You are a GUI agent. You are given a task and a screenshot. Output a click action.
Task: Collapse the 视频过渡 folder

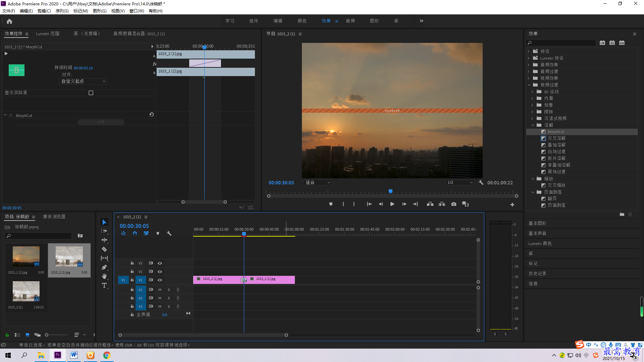pos(529,85)
